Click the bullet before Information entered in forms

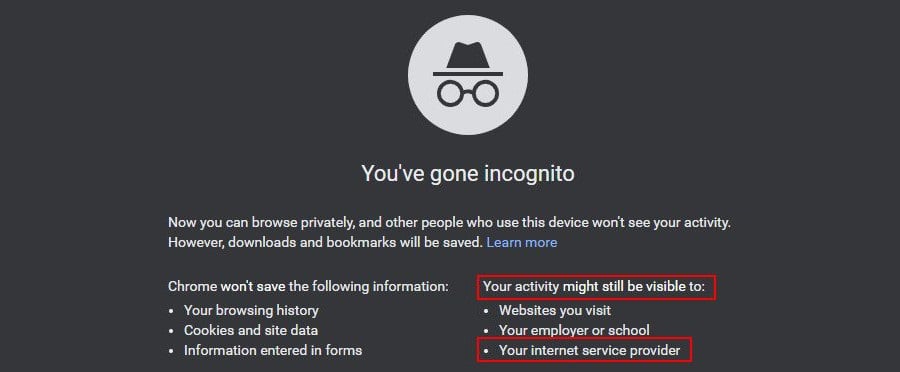click(172, 350)
